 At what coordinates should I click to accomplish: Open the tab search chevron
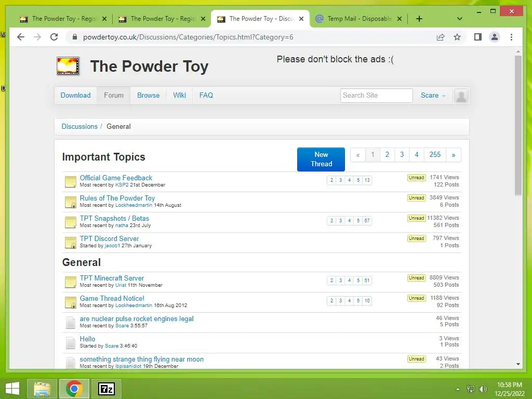pos(460,19)
